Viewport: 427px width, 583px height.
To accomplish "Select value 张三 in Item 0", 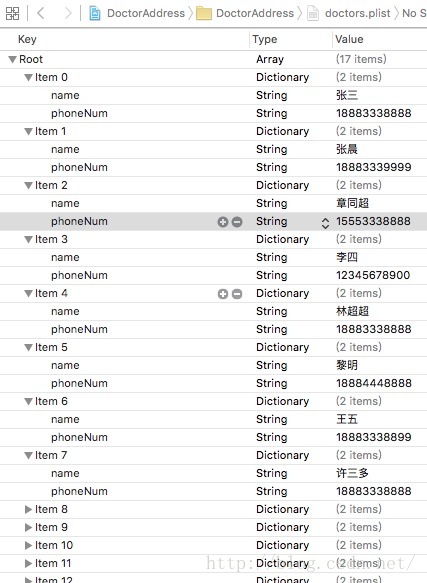I will pos(347,96).
